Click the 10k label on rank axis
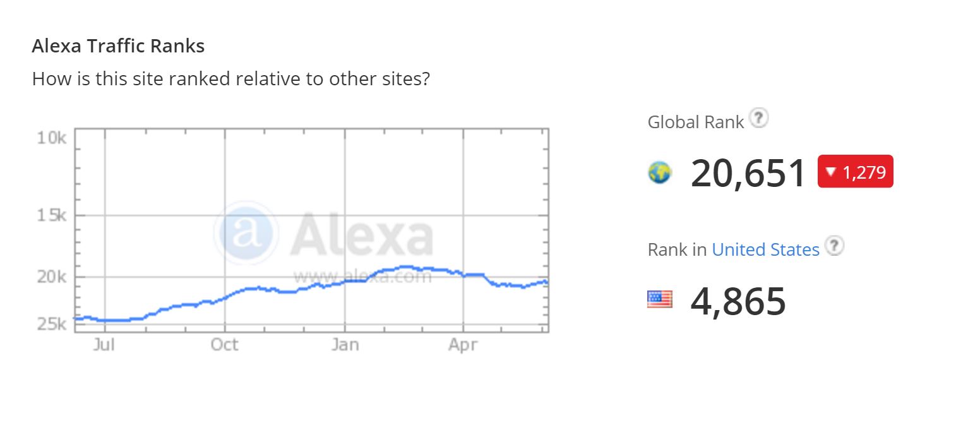980x425 pixels. coord(52,137)
